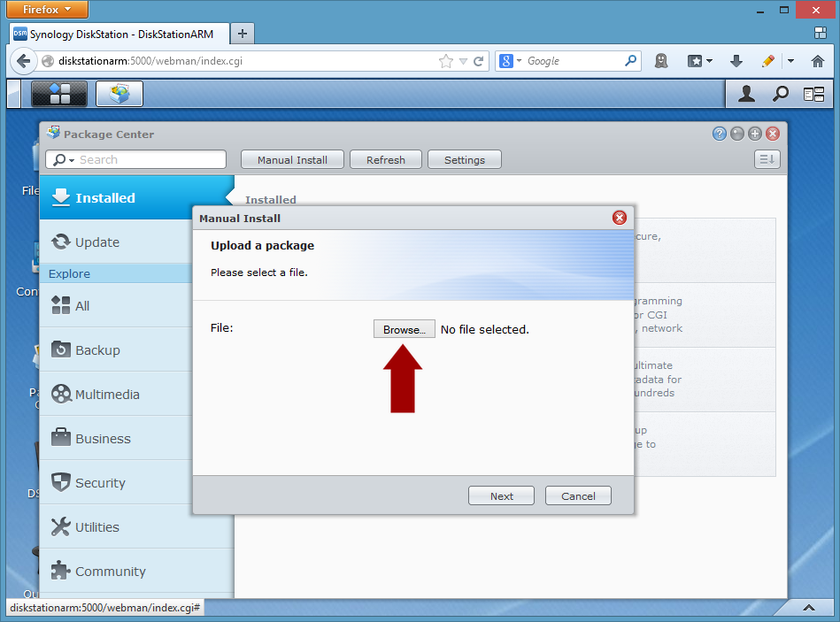Maximize the Package Center window
This screenshot has width=840, height=622.
pyautogui.click(x=755, y=134)
